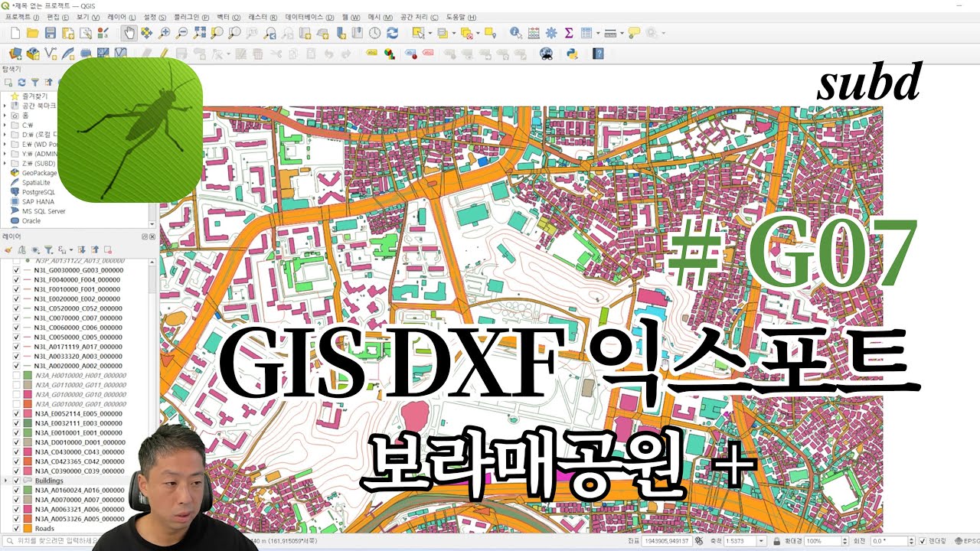Screen dimensions: 980x551
Task: Click the Zoom In magnifier tool
Action: [165, 33]
